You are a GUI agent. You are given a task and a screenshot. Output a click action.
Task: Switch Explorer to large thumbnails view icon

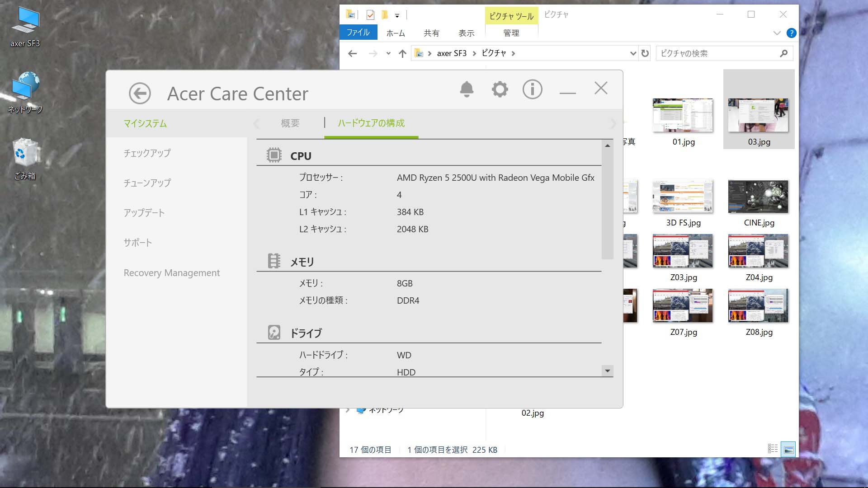(x=788, y=449)
